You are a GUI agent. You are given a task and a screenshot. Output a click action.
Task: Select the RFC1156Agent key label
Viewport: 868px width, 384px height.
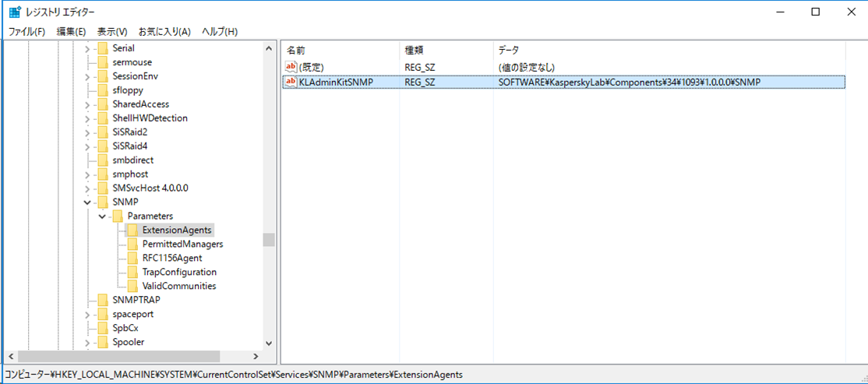[172, 258]
